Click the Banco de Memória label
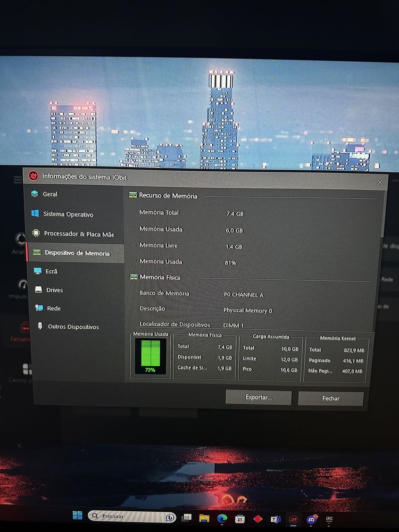Viewport: 399px width, 532px height. pos(164,293)
